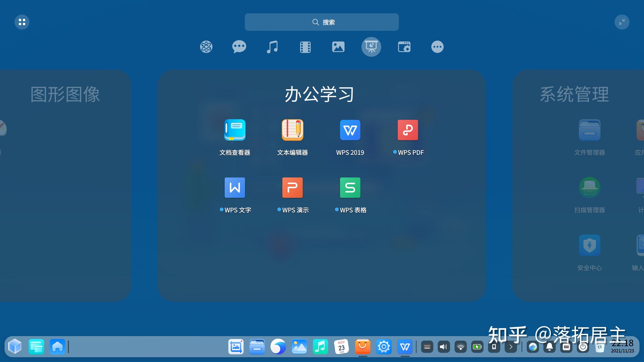Click the date 2021/11/23 in the dock
The height and width of the screenshot is (362, 644).
(x=623, y=351)
